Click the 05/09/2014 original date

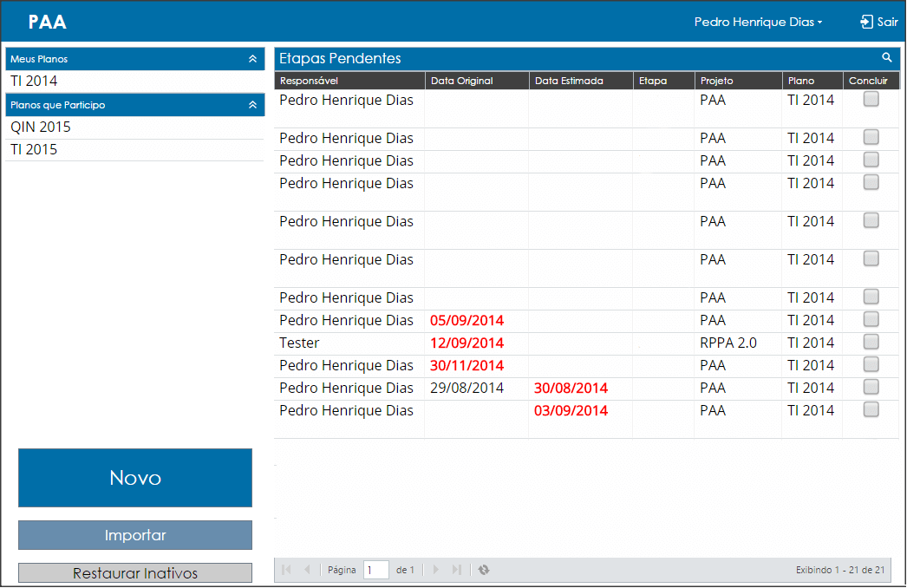467,320
